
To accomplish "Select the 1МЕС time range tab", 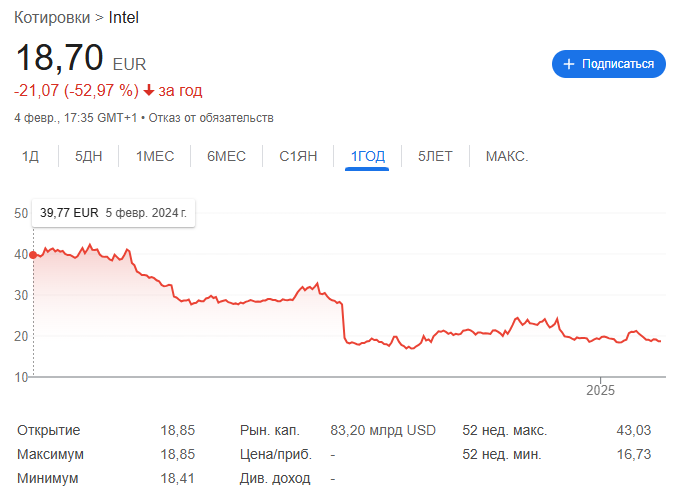I will pyautogui.click(x=155, y=156).
